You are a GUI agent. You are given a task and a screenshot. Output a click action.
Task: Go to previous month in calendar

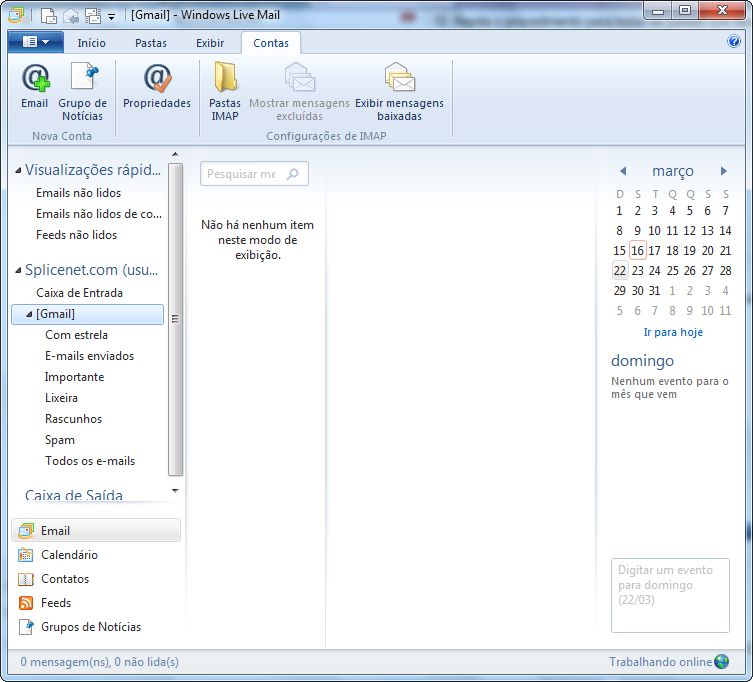click(x=623, y=171)
